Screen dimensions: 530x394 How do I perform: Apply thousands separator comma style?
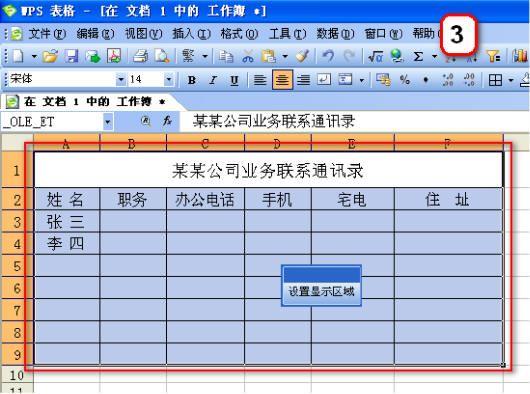coord(426,80)
